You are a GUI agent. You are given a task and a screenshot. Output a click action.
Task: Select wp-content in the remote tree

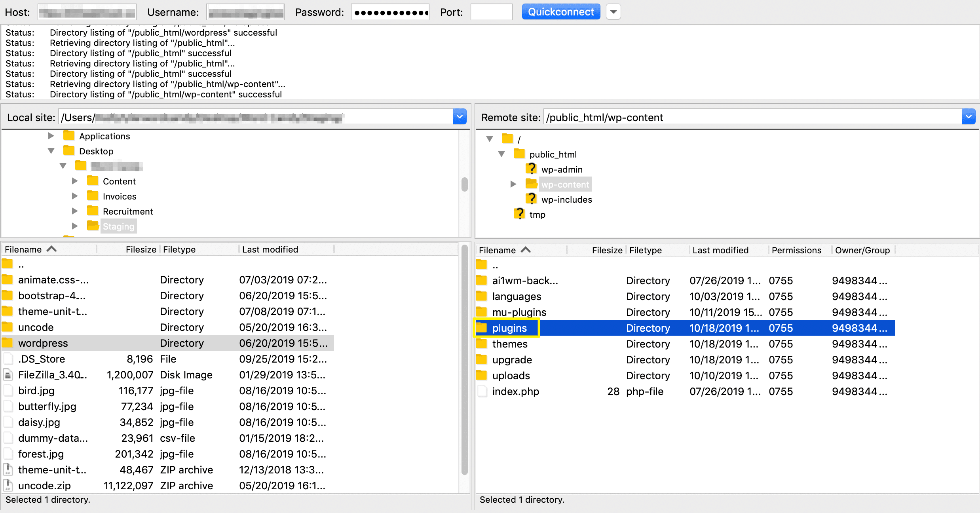pos(565,184)
